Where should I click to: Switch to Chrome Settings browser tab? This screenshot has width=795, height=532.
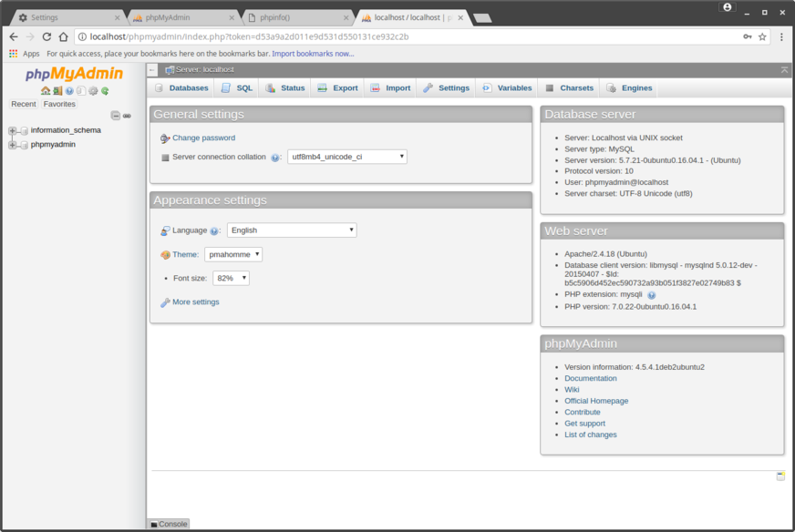click(69, 17)
